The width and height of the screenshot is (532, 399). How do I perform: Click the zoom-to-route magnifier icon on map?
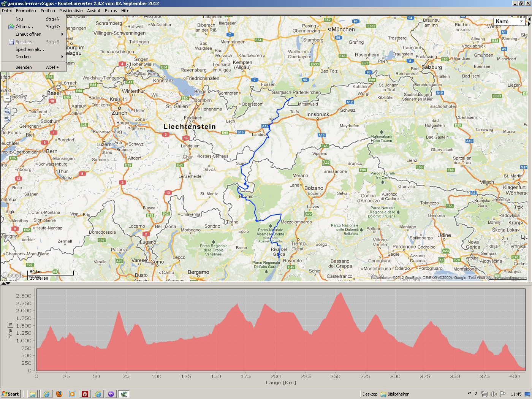7,119
